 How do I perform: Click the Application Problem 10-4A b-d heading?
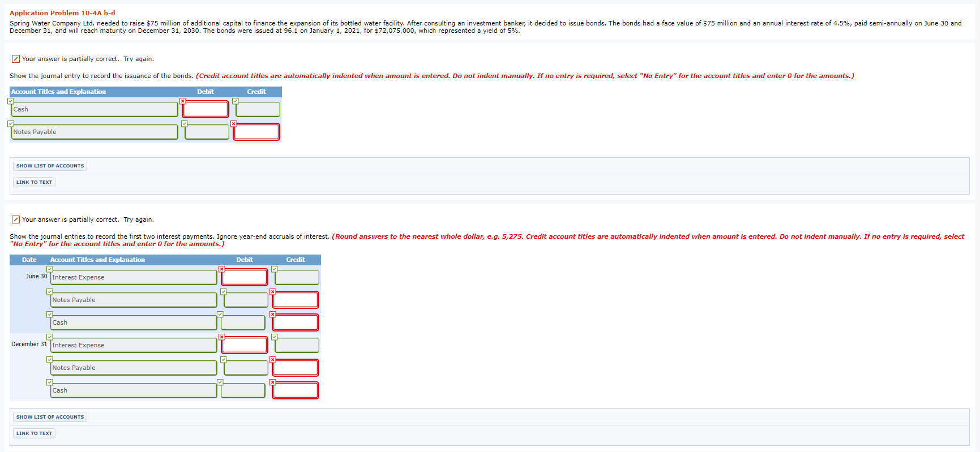pyautogui.click(x=62, y=13)
